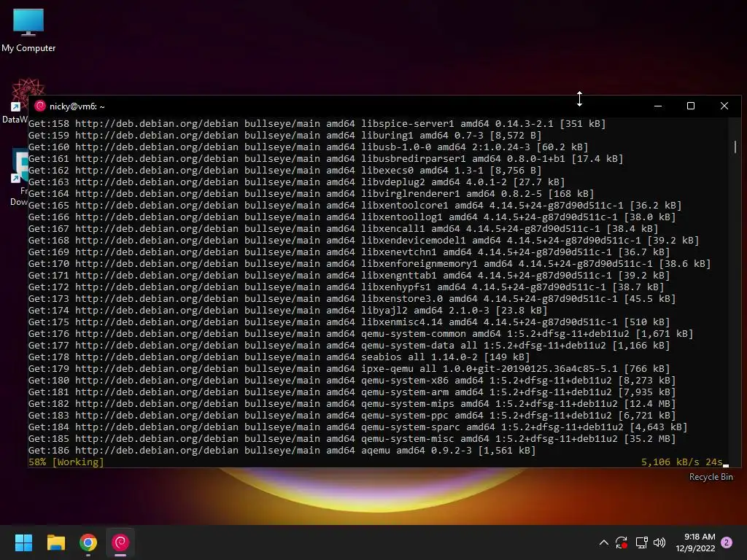Viewport: 747px width, 560px height.
Task: Click the Get:163 libvdeplug2 line
Action: (296, 182)
